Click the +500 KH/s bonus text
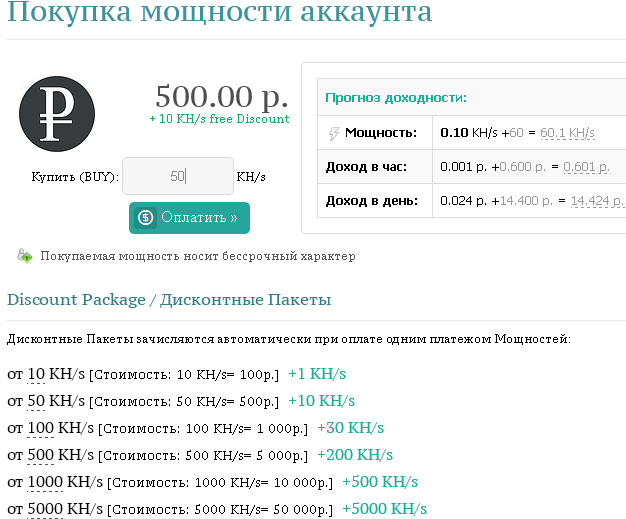The height and width of the screenshot is (519, 626). pyautogui.click(x=380, y=482)
